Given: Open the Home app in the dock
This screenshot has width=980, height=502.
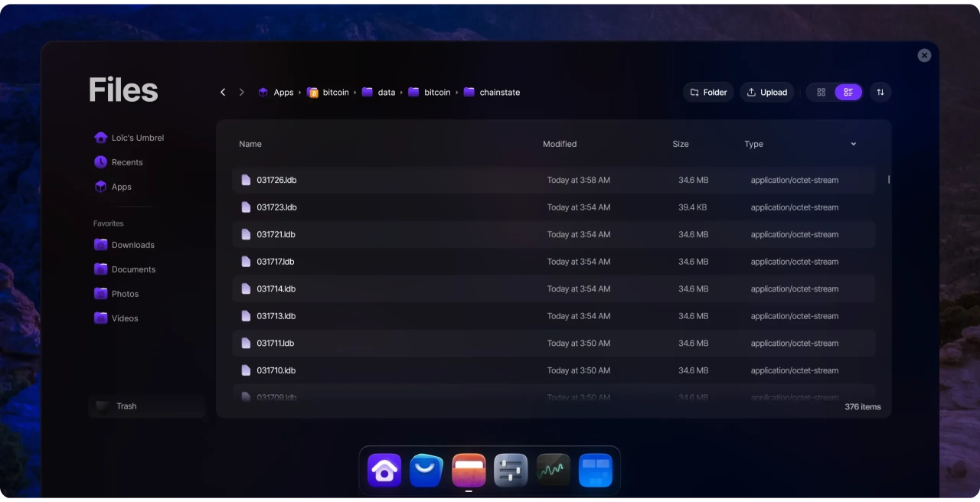Looking at the screenshot, I should click(x=384, y=471).
